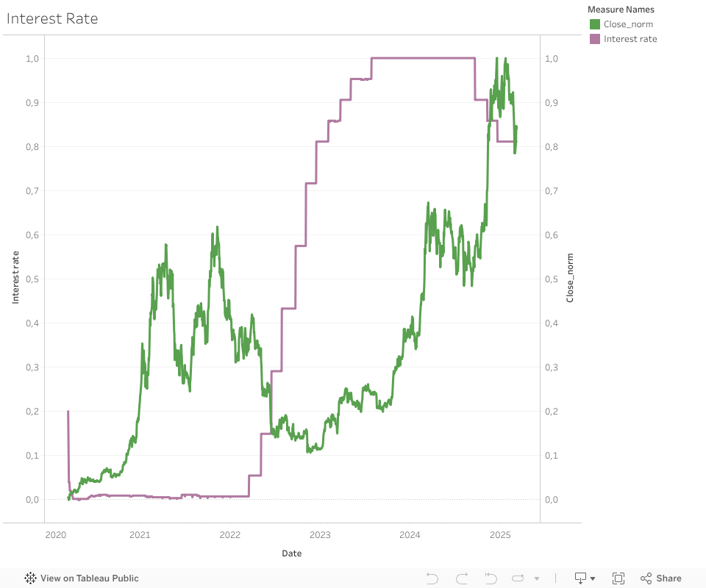This screenshot has height=588, width=706.
Task: Click the Share network icon
Action: (x=646, y=578)
